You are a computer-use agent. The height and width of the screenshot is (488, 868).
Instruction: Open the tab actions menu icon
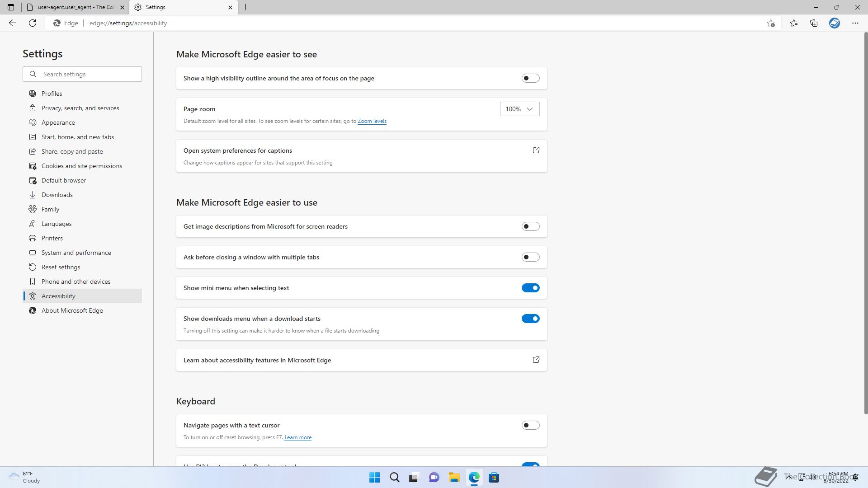(x=11, y=7)
